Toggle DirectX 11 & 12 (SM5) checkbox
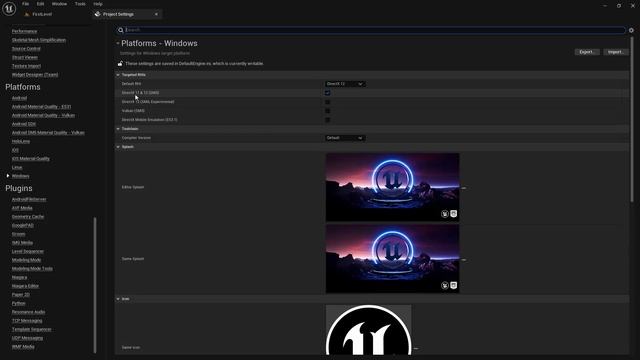This screenshot has width=640, height=360. coord(327,93)
